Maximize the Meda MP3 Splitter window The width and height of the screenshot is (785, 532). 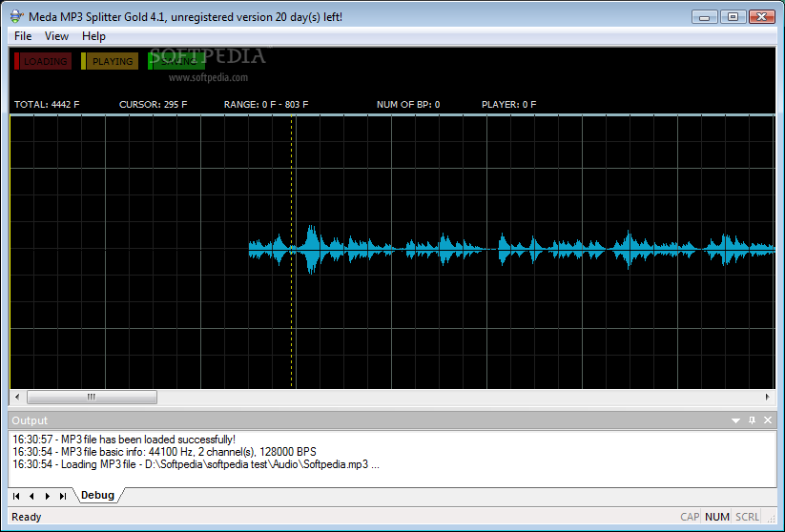733,17
